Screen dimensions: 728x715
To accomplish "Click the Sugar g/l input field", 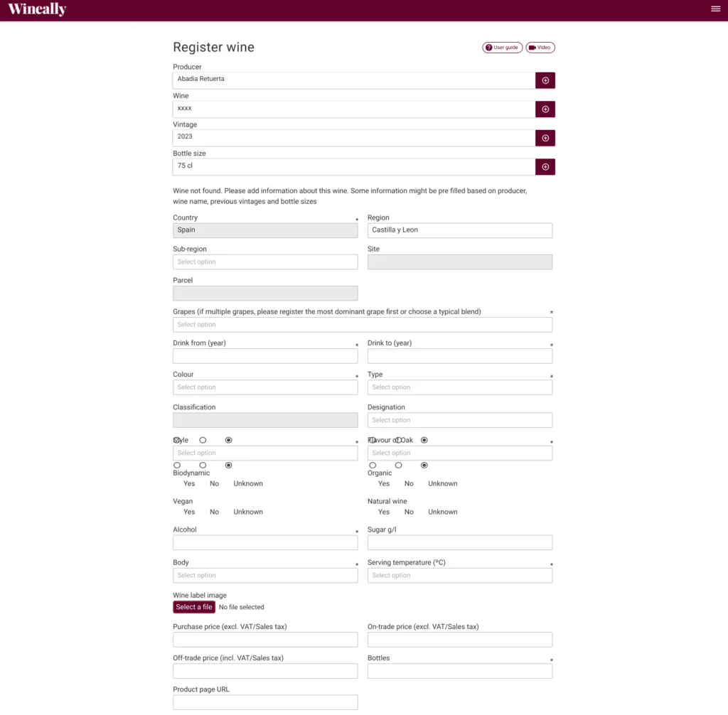I will click(x=460, y=543).
